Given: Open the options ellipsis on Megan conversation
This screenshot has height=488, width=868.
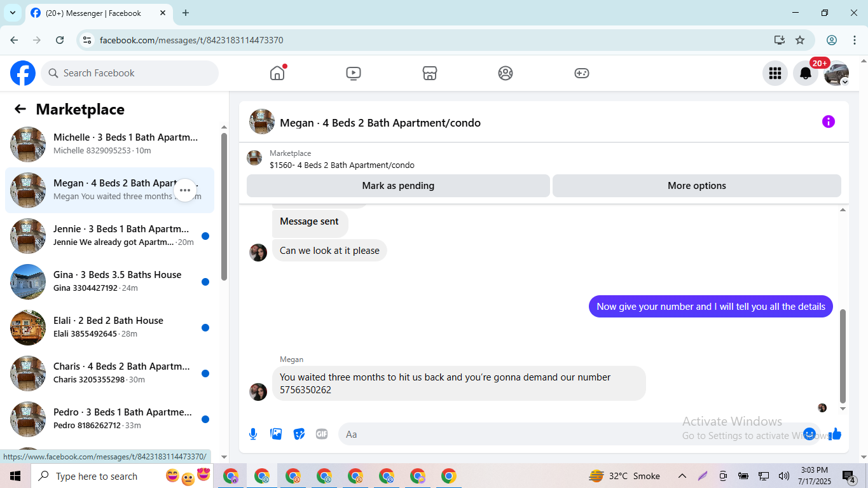Looking at the screenshot, I should click(185, 190).
